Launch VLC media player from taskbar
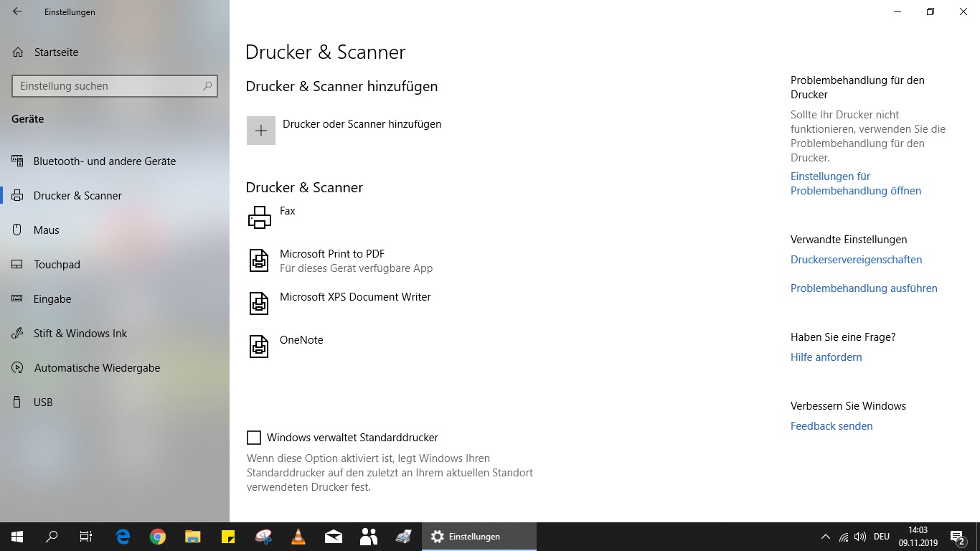This screenshot has width=980, height=551. pyautogui.click(x=298, y=537)
